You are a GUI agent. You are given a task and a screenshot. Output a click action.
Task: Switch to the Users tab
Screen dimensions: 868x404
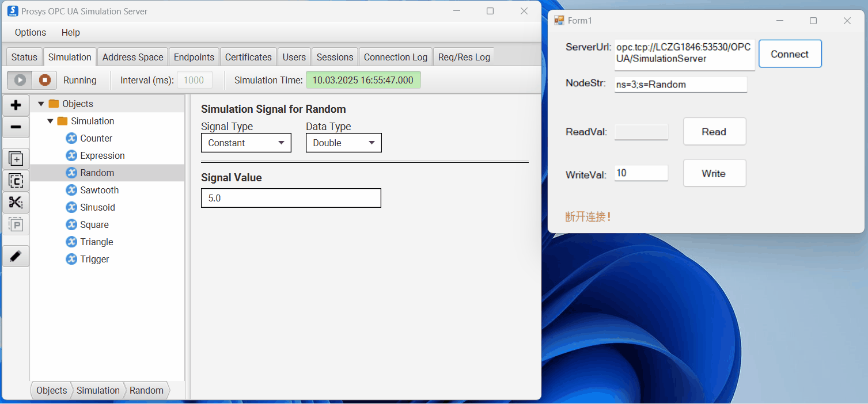pos(294,57)
